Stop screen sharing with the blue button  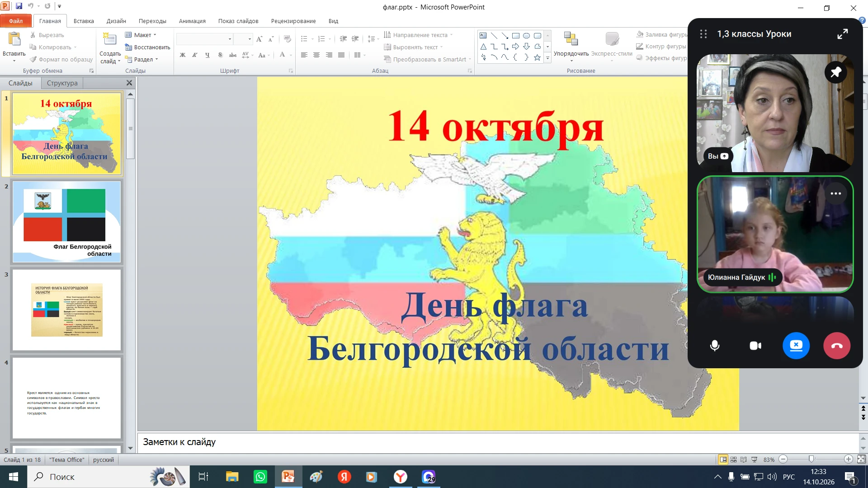click(x=796, y=346)
